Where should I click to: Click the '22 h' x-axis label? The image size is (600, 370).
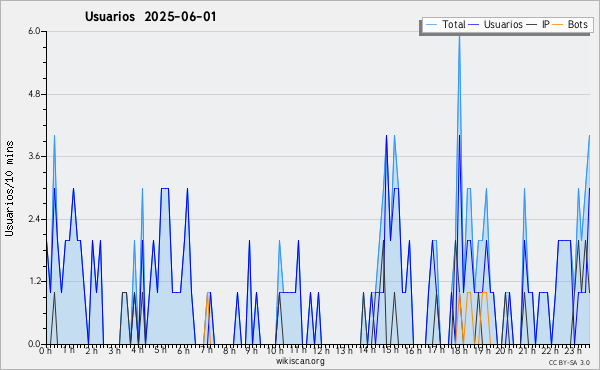pyautogui.click(x=550, y=351)
